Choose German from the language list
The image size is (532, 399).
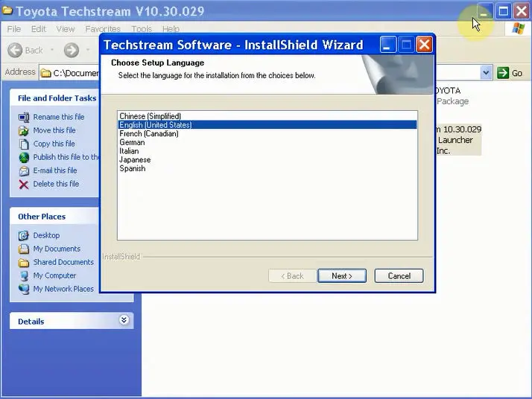[132, 142]
